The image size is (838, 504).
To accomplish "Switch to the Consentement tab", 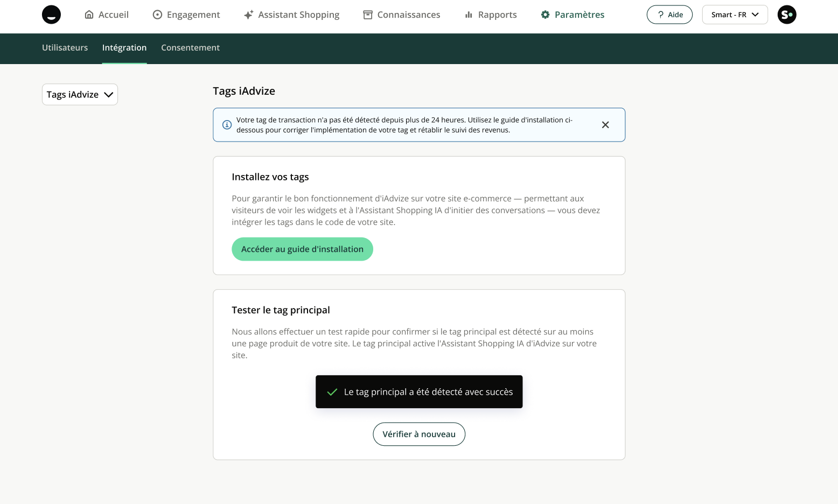I will [x=190, y=48].
